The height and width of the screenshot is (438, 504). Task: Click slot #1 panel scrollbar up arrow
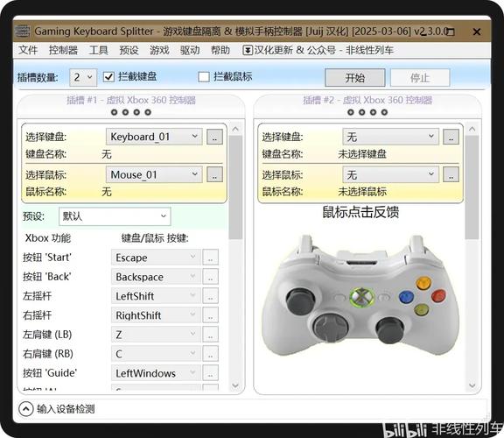pyautogui.click(x=235, y=130)
